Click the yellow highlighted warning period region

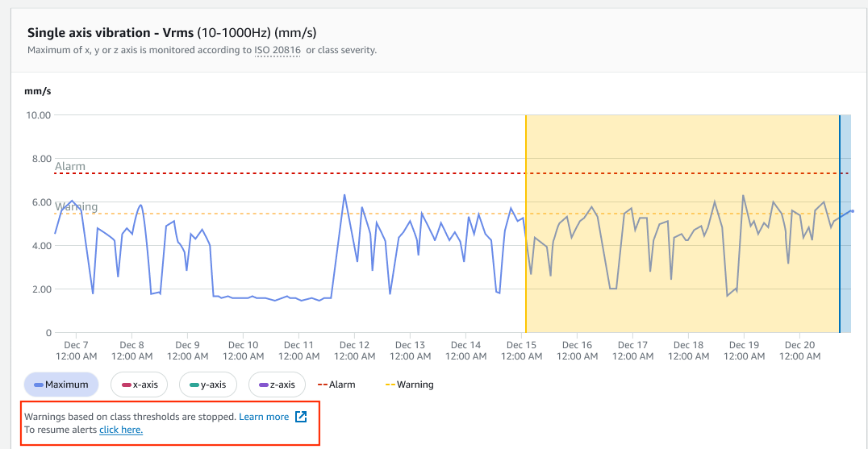pos(682,223)
